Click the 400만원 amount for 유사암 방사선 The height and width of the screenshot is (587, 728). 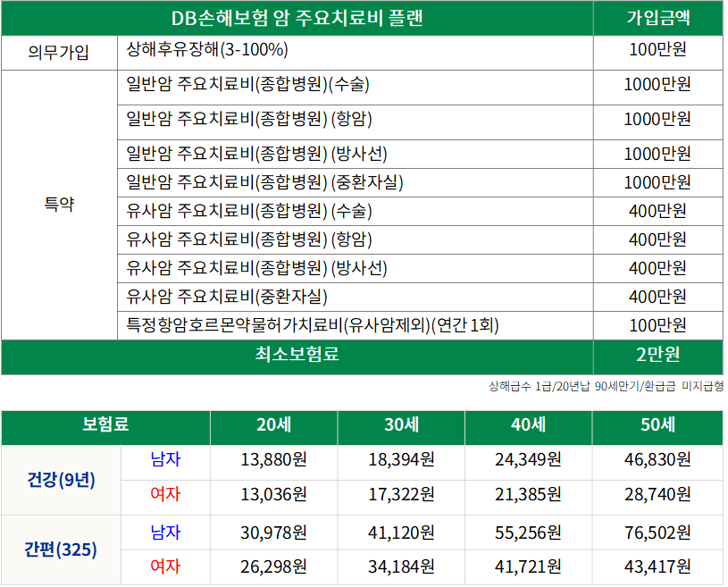[658, 268]
